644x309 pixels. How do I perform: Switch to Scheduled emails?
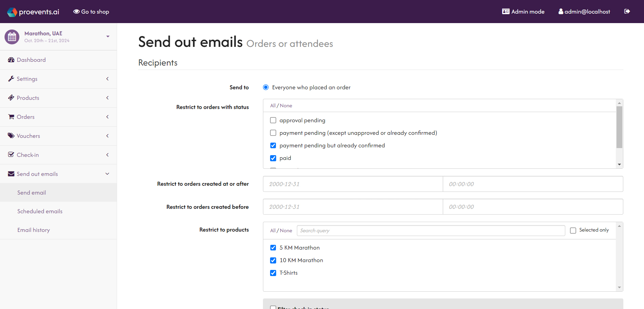[40, 211]
